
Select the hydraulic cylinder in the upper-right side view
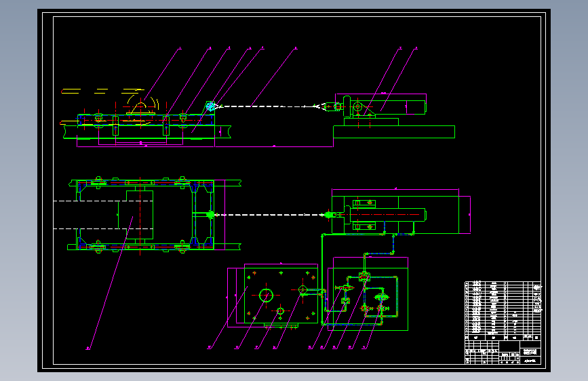coord(388,107)
